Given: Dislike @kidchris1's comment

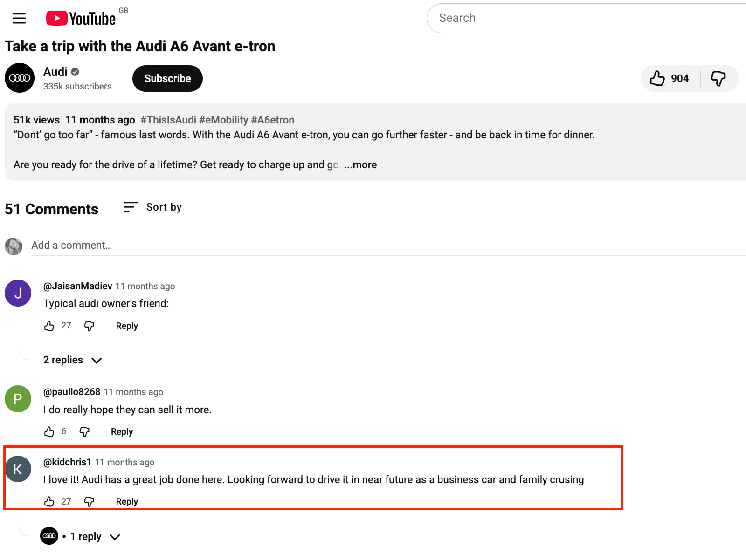Looking at the screenshot, I should pos(89,501).
